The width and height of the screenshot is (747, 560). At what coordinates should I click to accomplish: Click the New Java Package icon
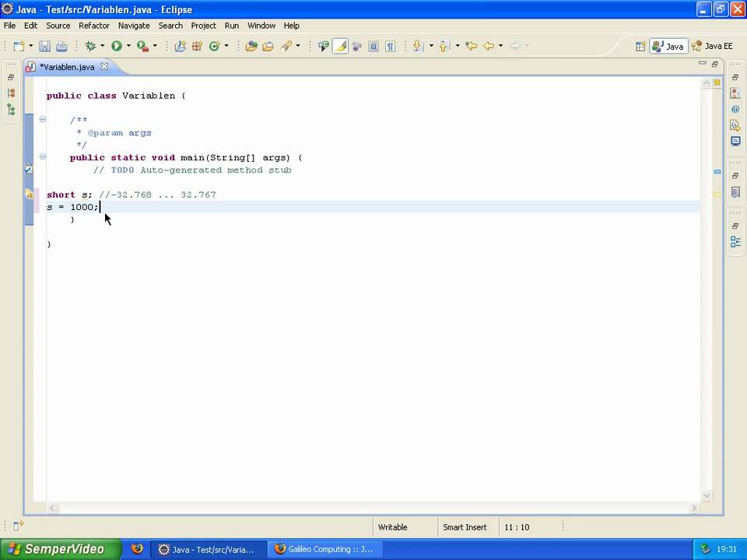click(197, 46)
